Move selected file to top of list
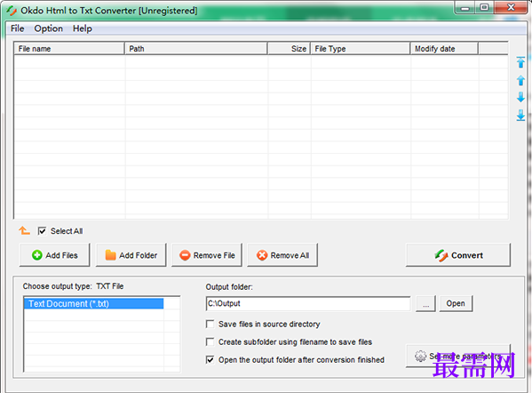Screen dimensions: 532x393 click(520, 62)
